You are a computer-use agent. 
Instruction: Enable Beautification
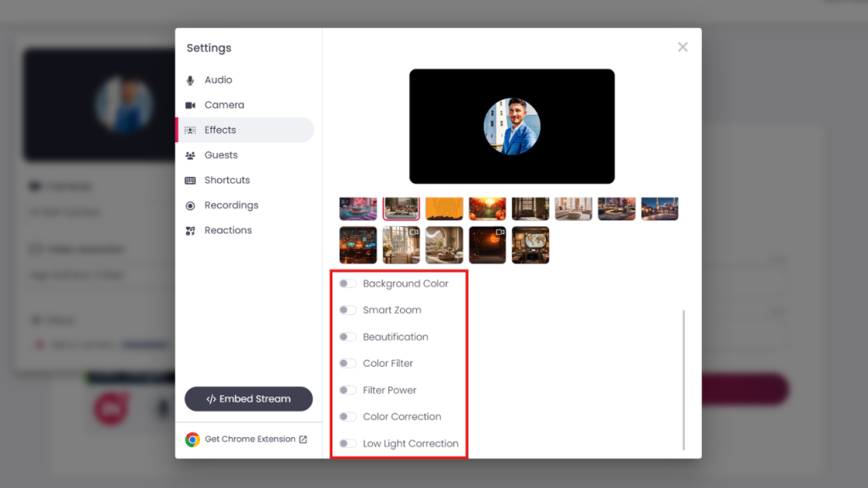[347, 336]
